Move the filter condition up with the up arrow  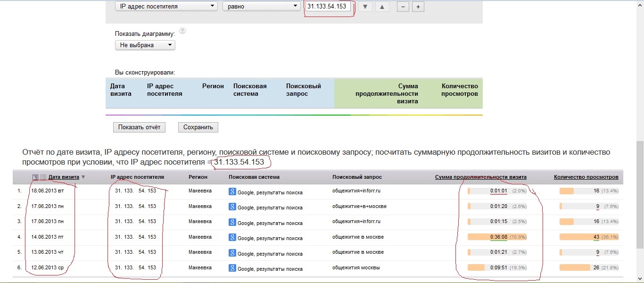pyautogui.click(x=382, y=7)
